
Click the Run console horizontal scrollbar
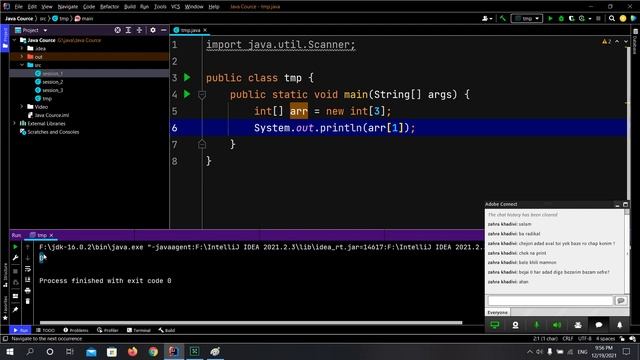coord(251,322)
